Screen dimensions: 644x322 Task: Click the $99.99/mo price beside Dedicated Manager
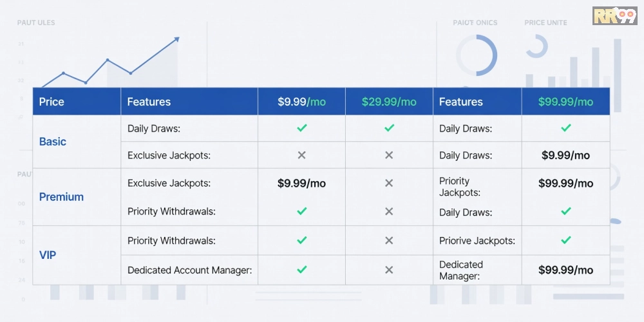[565, 270]
